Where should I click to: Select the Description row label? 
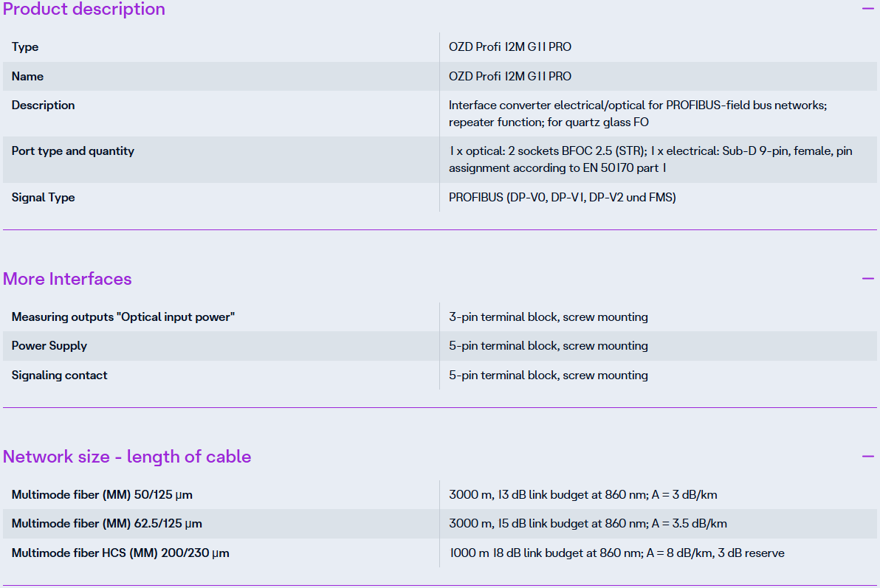[x=44, y=106]
